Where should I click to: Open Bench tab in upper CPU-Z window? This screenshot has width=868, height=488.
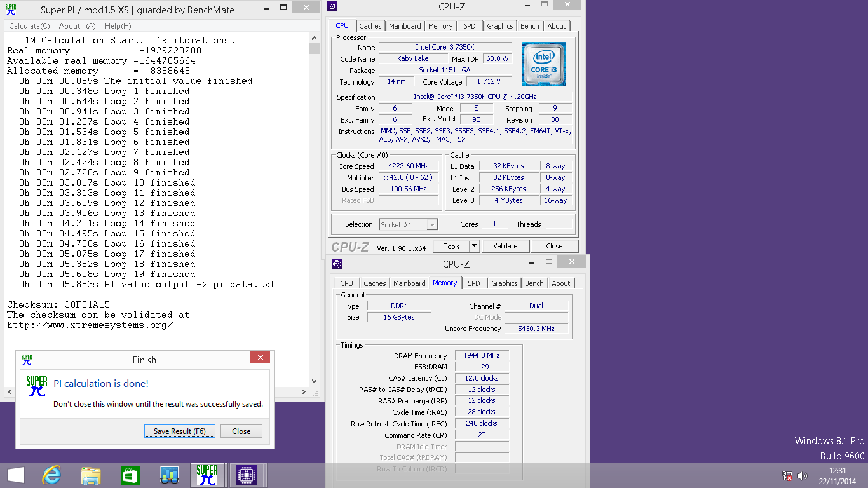pyautogui.click(x=530, y=26)
